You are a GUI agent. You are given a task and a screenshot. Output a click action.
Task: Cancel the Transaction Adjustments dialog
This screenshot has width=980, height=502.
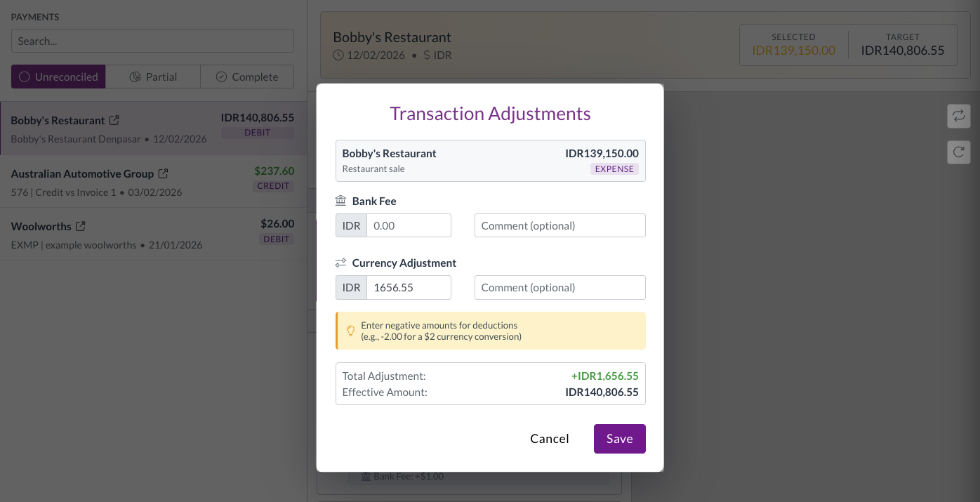pyautogui.click(x=549, y=439)
